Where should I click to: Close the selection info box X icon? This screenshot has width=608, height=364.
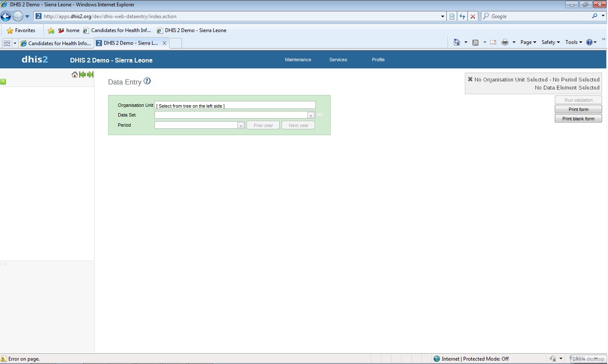(x=470, y=79)
